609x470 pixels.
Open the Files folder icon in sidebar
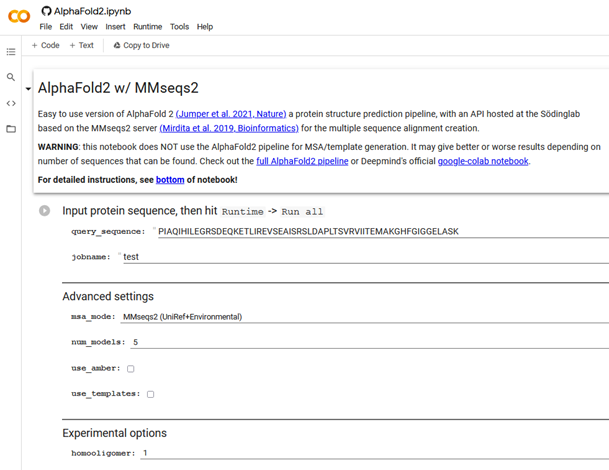click(x=11, y=129)
